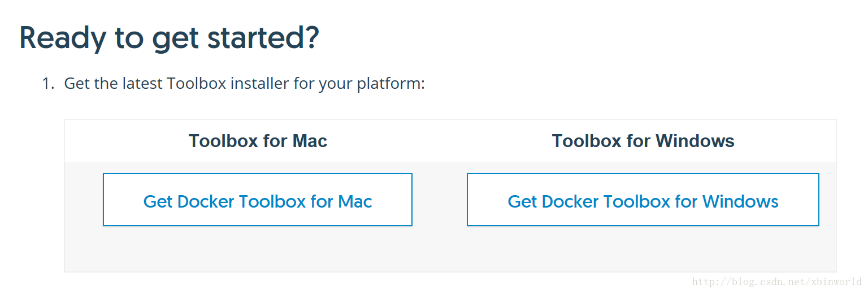Click the "Toolbox for Mac" column header
Screen dimensions: 868x293
pyautogui.click(x=258, y=141)
